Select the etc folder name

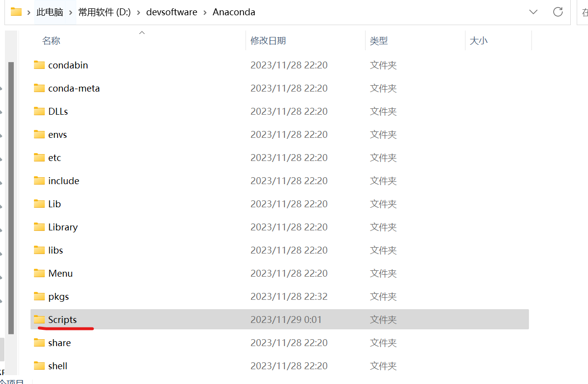[55, 158]
